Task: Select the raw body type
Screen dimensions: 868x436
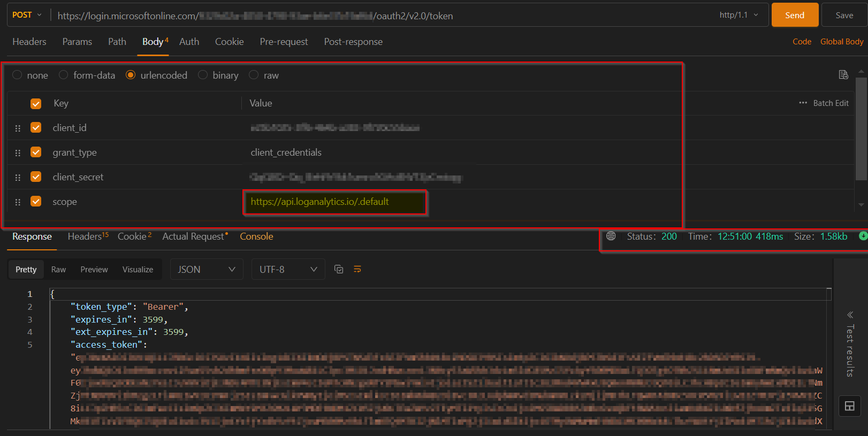Action: coord(254,75)
